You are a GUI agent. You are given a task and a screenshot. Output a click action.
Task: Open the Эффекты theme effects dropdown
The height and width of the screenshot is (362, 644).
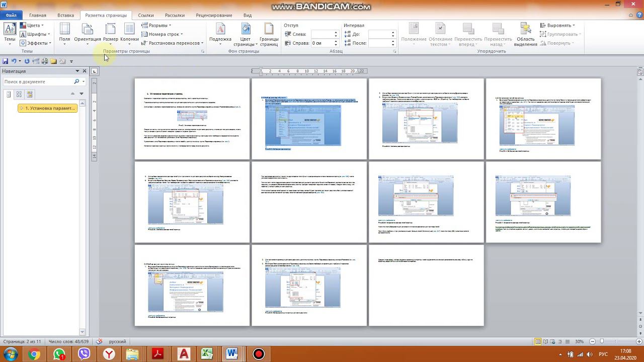point(35,43)
